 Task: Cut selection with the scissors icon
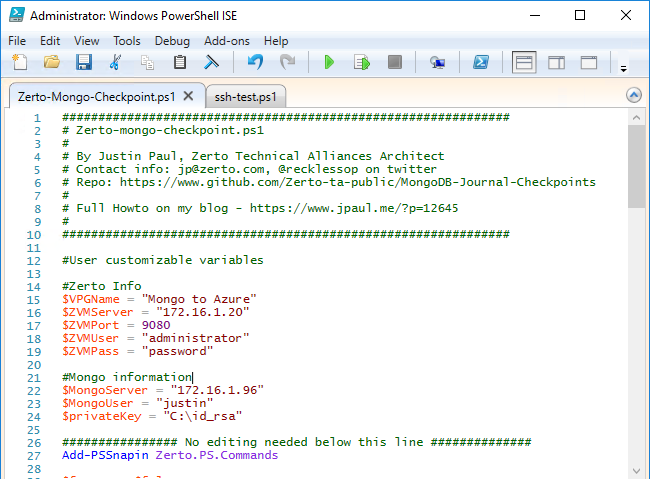coord(115,63)
